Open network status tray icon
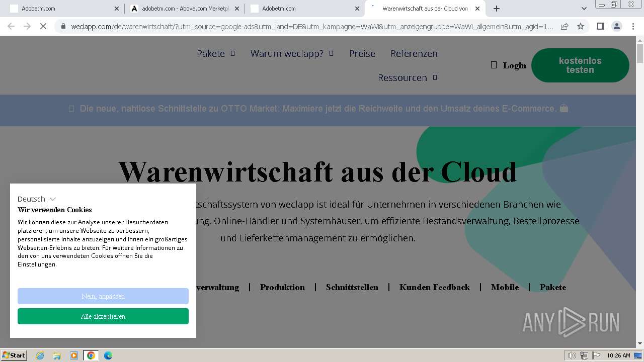This screenshot has height=362, width=644. [x=584, y=355]
